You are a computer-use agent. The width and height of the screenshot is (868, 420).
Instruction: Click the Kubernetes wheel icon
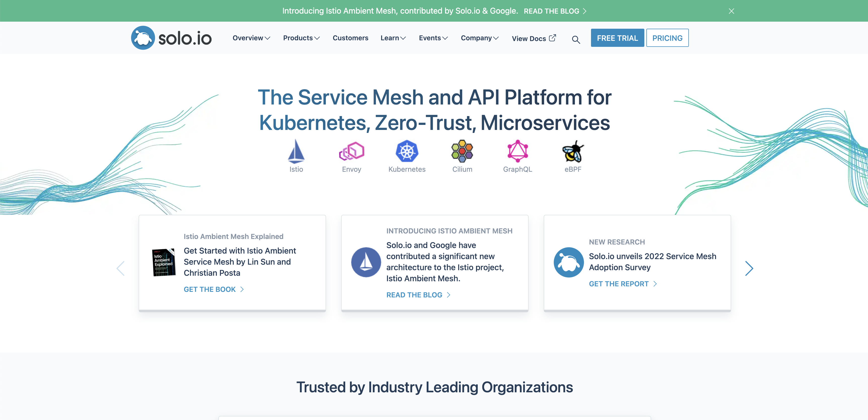[x=407, y=151]
